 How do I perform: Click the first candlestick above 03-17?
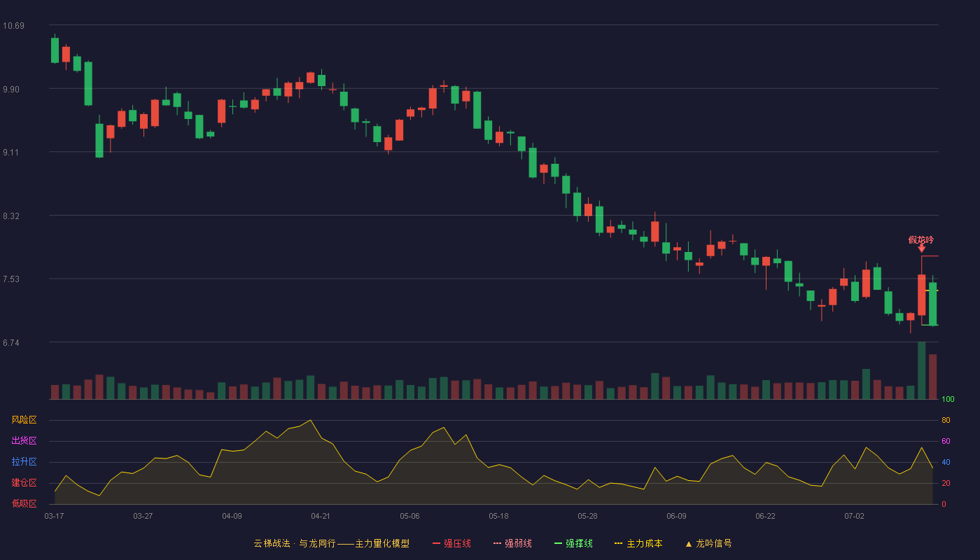pos(55,50)
